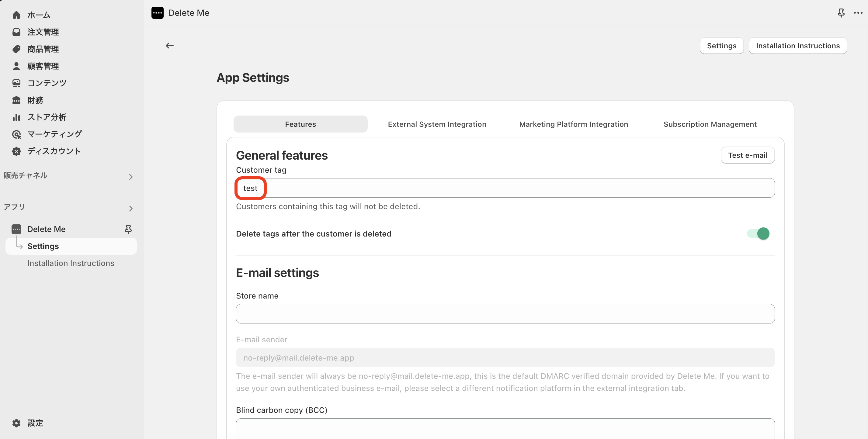Open External System Integration tab
The height and width of the screenshot is (439, 868).
(437, 124)
